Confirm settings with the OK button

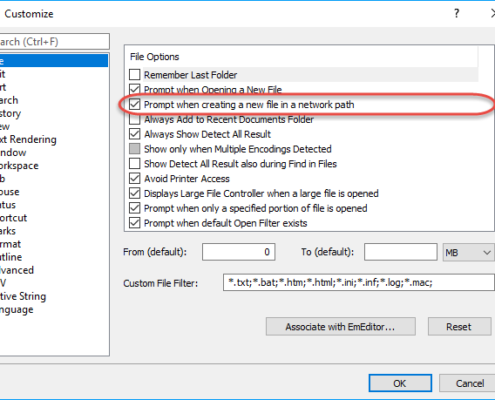pyautogui.click(x=400, y=383)
